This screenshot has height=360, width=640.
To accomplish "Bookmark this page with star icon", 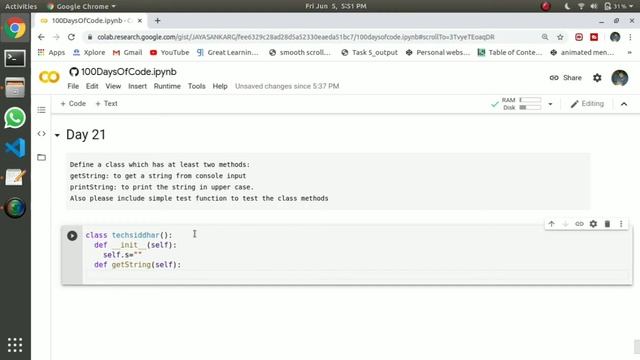I will click(560, 37).
